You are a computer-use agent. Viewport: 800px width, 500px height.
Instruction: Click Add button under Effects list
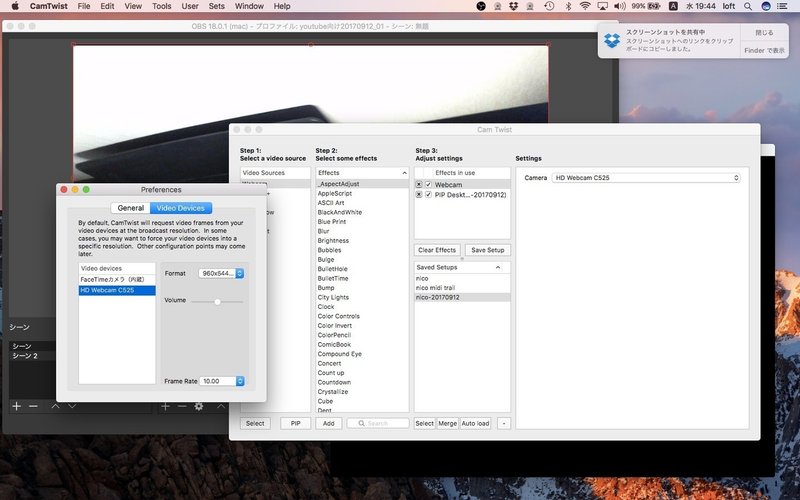(x=329, y=423)
